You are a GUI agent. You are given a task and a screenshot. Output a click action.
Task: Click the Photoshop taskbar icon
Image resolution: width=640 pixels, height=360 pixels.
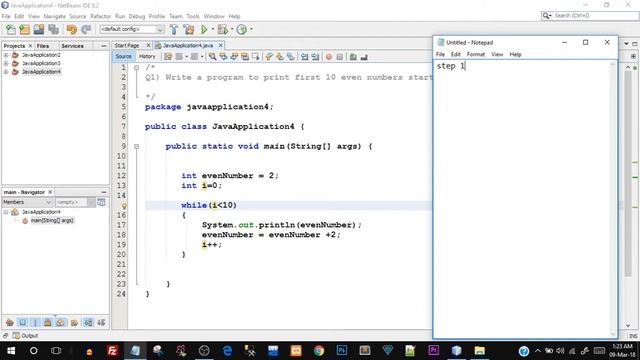click(x=342, y=350)
